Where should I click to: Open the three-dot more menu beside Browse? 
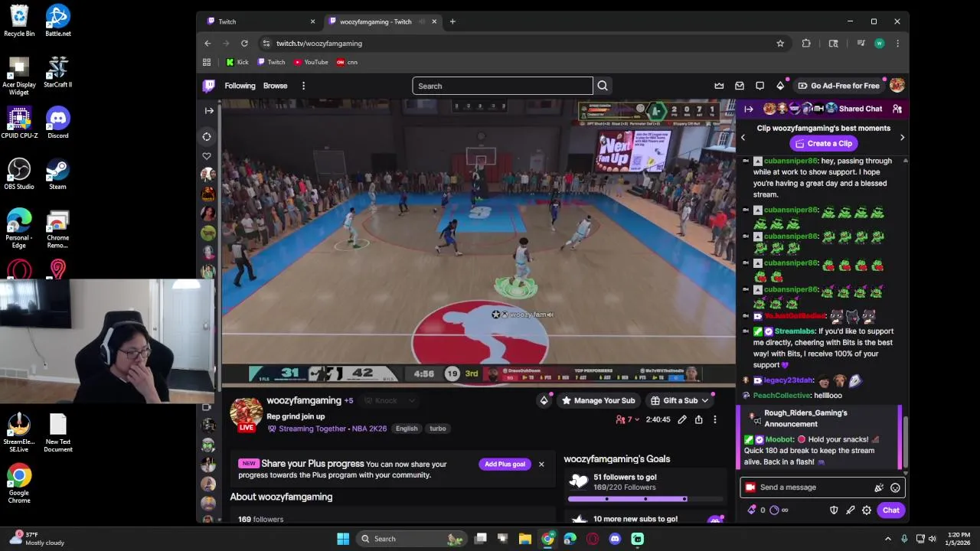click(303, 86)
